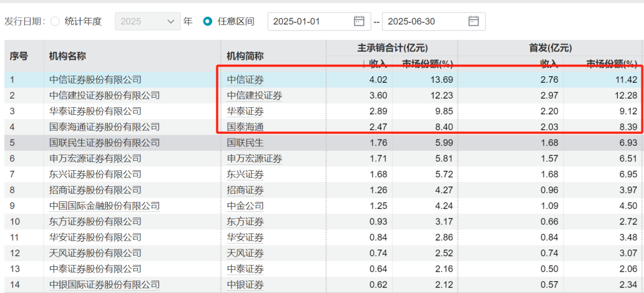Open the 华泰证券 short-name link

pyautogui.click(x=245, y=111)
